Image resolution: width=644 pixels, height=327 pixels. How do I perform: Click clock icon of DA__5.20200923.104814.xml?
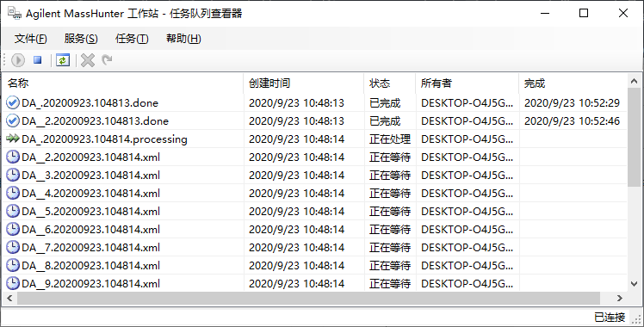pyautogui.click(x=13, y=211)
